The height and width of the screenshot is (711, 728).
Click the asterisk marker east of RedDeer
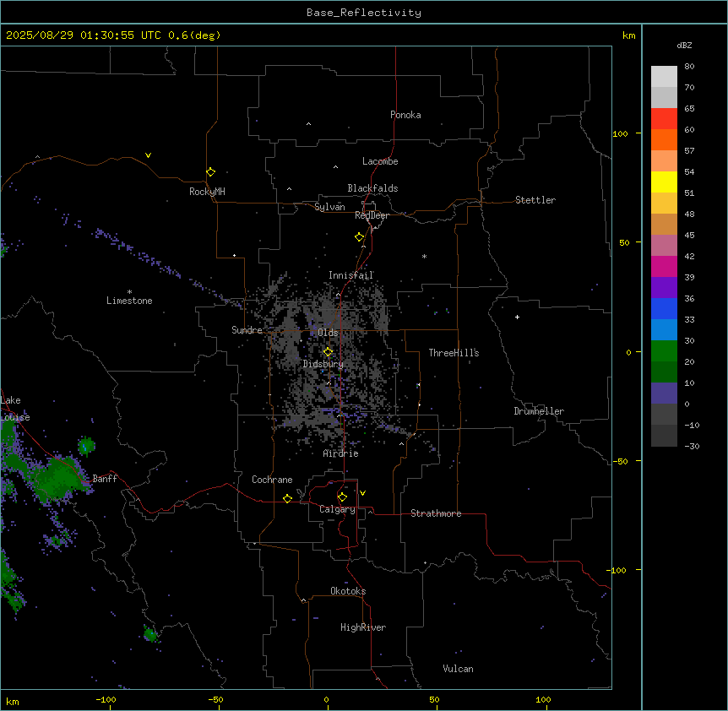(x=424, y=256)
